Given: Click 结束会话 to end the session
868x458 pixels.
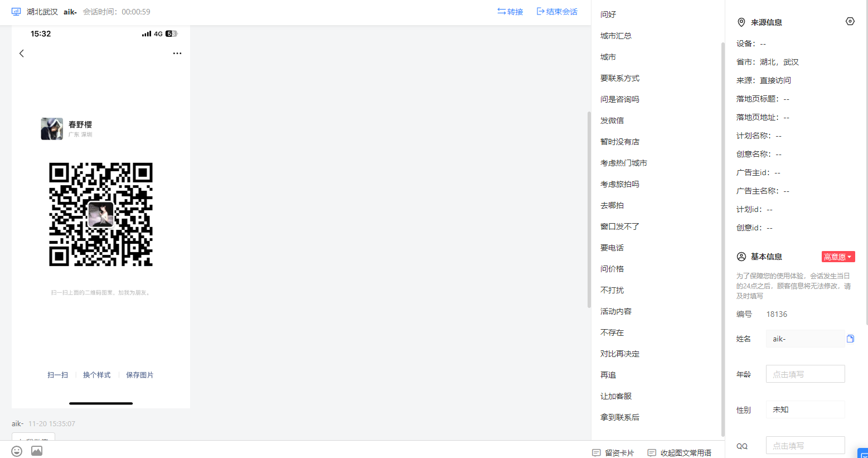Looking at the screenshot, I should [557, 12].
